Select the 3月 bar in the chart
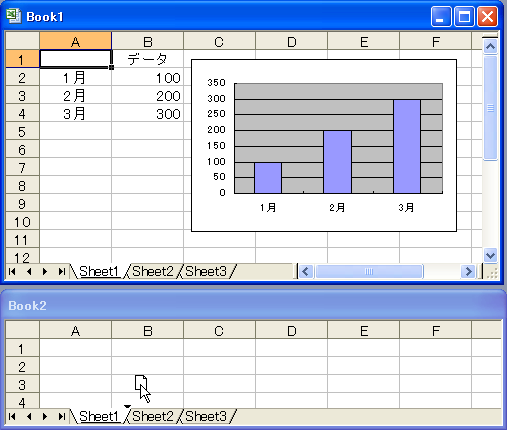This screenshot has height=430, width=507. tap(407, 146)
